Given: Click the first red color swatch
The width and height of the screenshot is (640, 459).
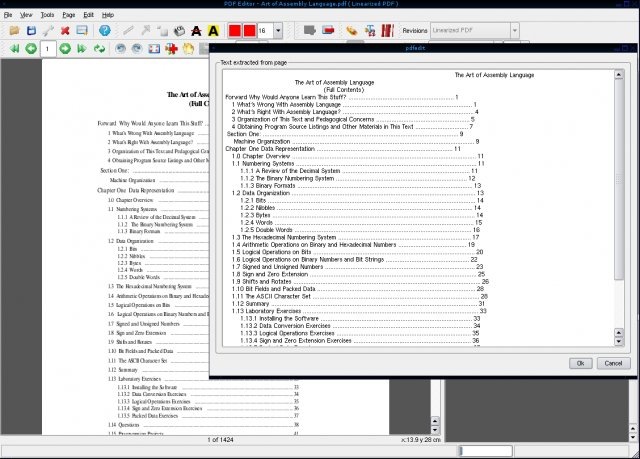Looking at the screenshot, I should (x=235, y=31).
